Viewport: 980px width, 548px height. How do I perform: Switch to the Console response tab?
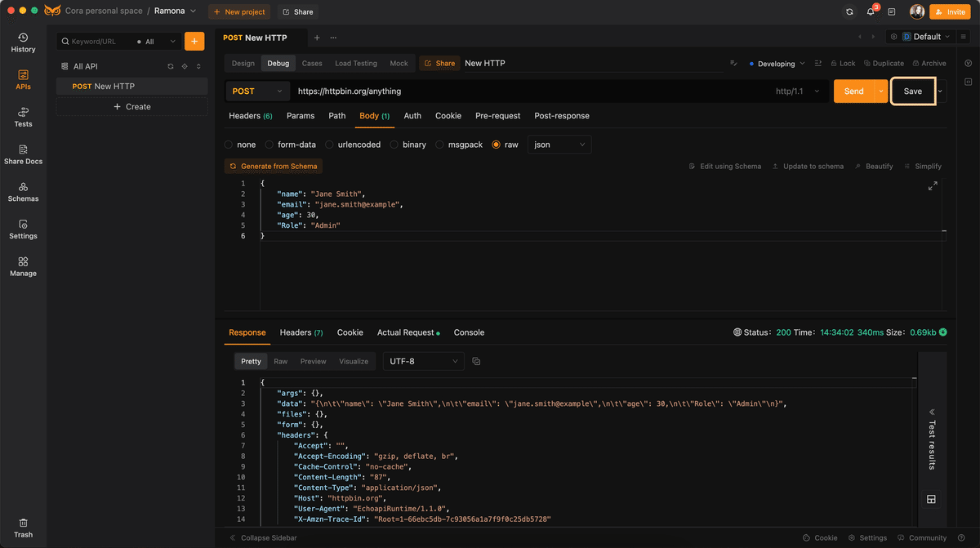(x=469, y=332)
